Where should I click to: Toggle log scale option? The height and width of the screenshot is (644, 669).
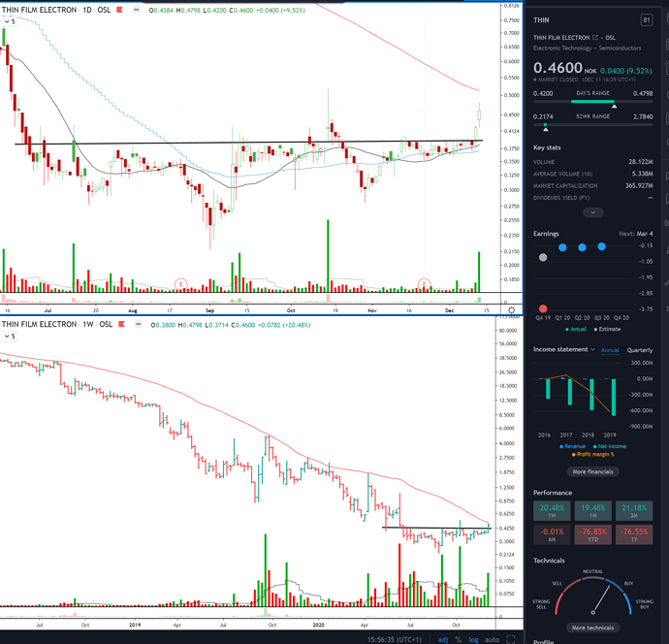tap(473, 639)
